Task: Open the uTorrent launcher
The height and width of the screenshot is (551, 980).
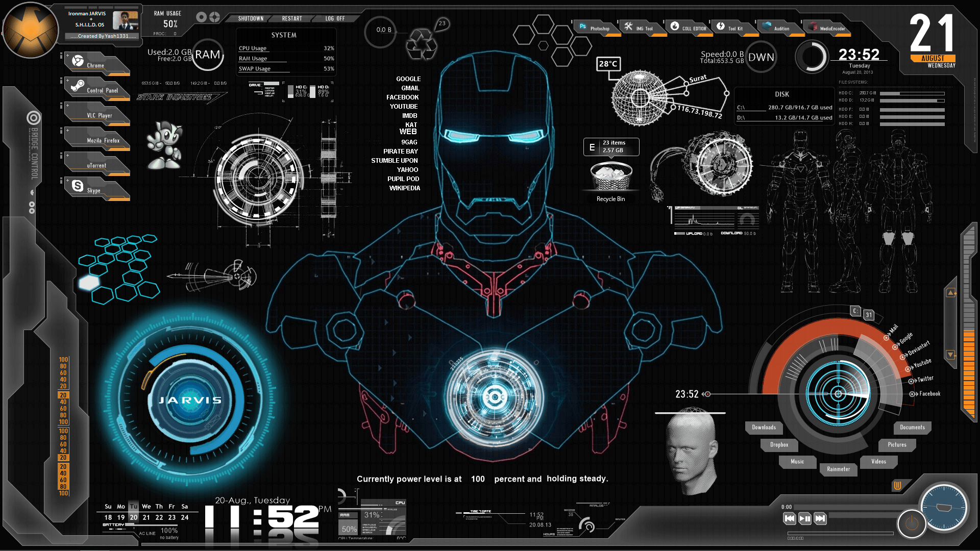Action: (97, 163)
